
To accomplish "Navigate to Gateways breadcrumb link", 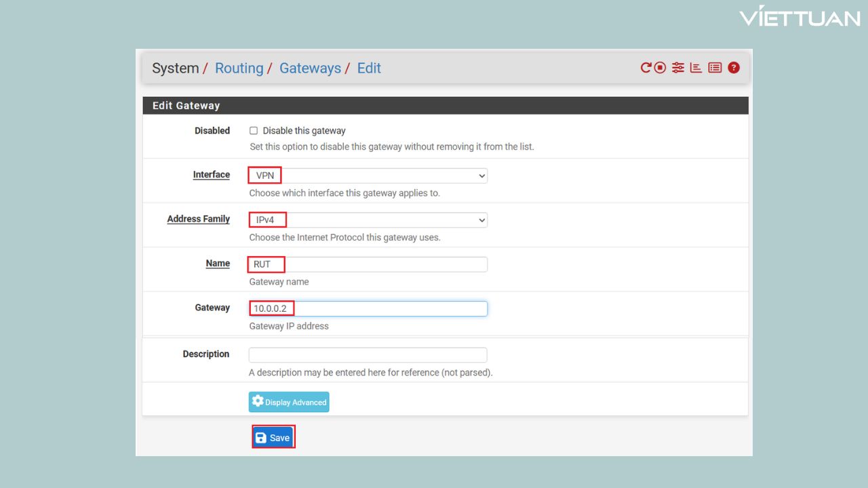I will pos(310,68).
